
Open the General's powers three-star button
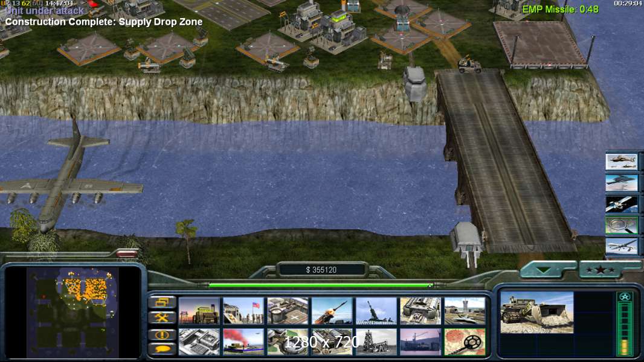tap(601, 270)
